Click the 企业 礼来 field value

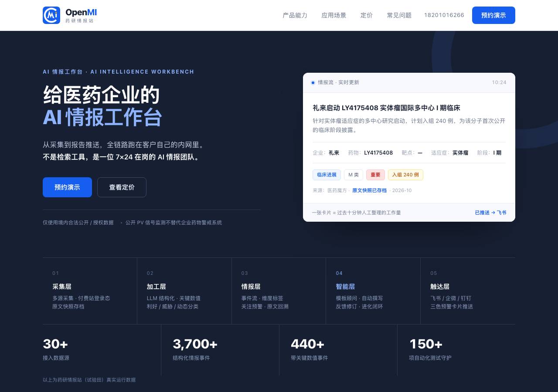point(334,153)
